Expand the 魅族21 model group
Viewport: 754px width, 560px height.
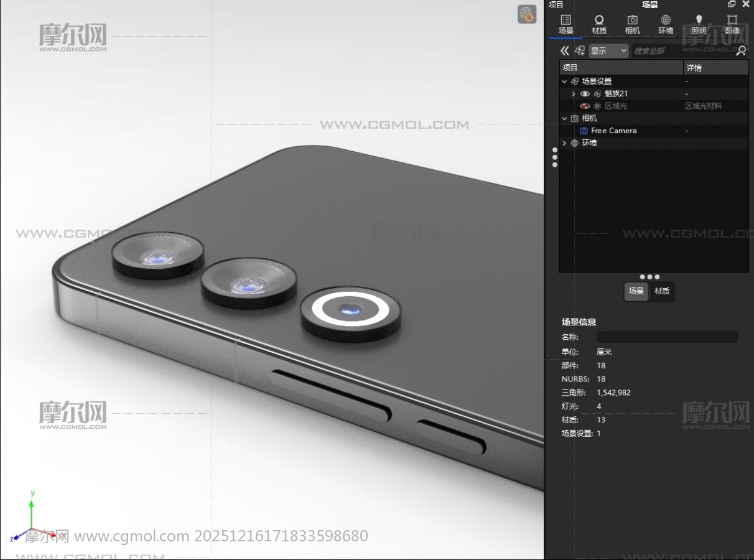point(574,94)
